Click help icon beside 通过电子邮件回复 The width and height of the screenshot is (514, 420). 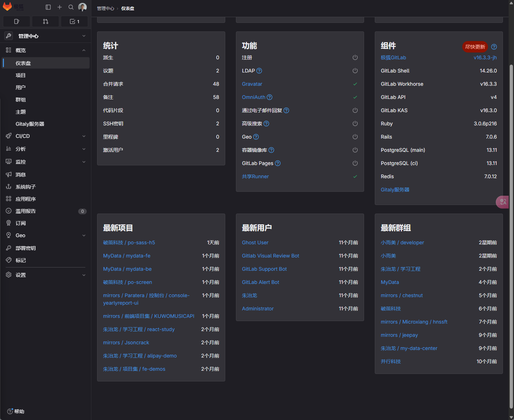point(286,110)
